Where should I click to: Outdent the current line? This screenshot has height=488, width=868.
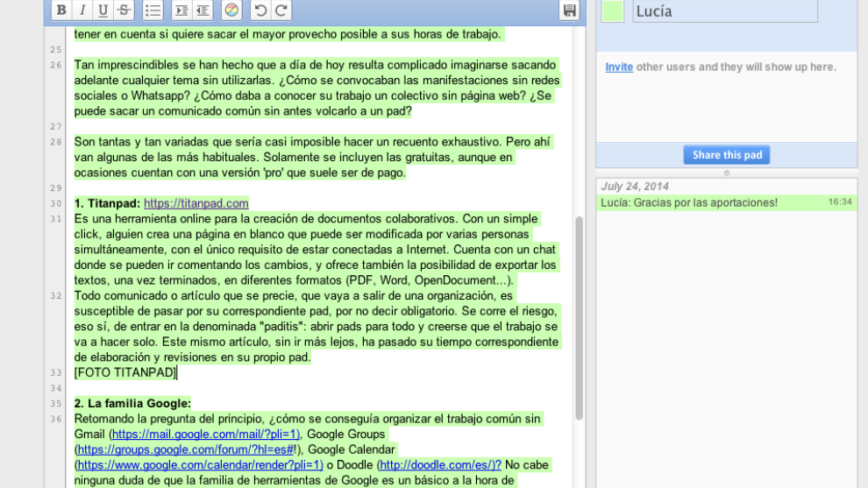pyautogui.click(x=203, y=11)
